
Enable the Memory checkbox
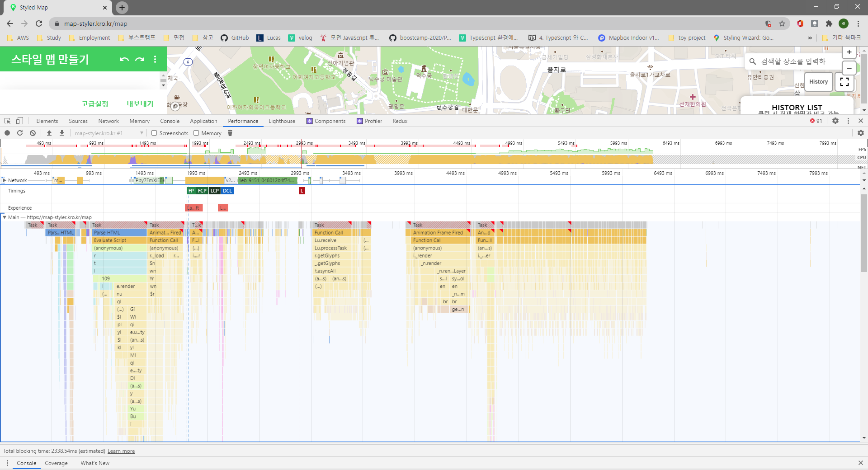click(x=196, y=133)
